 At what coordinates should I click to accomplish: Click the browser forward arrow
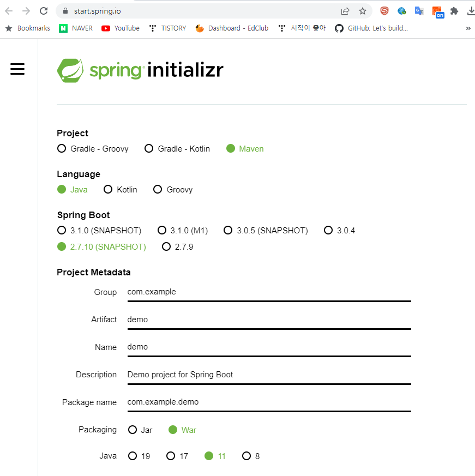coord(26,11)
